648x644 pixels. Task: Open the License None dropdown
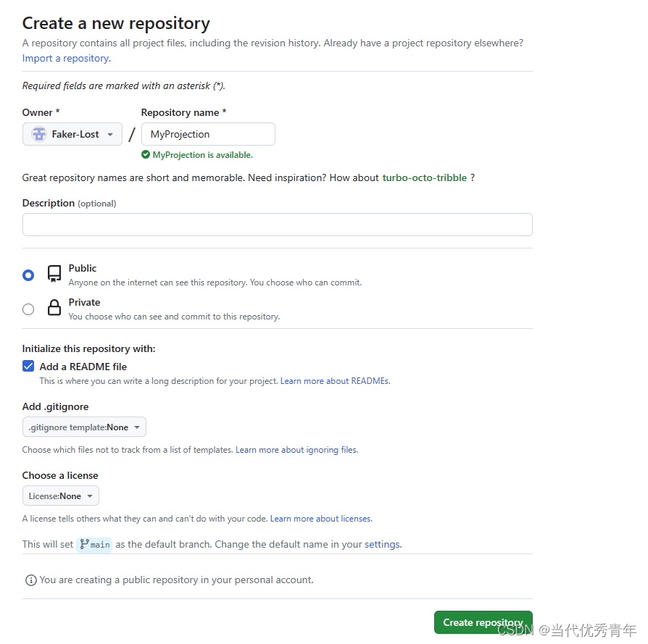coord(61,495)
